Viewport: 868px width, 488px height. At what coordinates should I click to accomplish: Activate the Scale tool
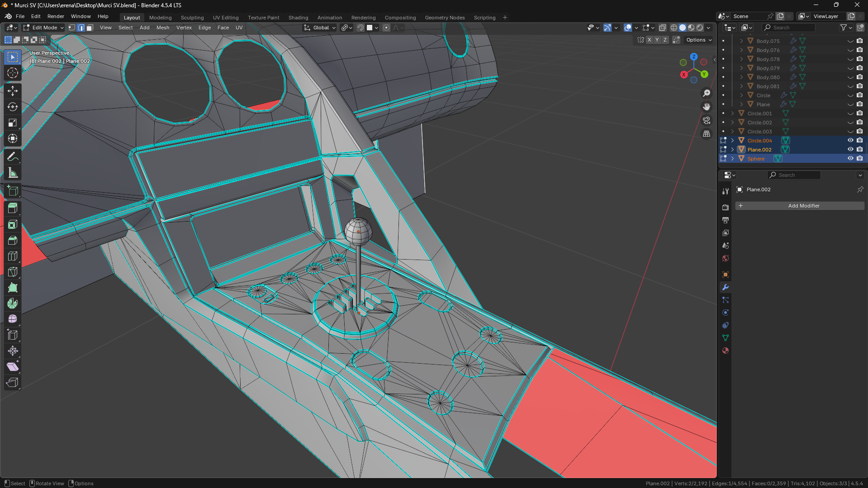pos(13,123)
